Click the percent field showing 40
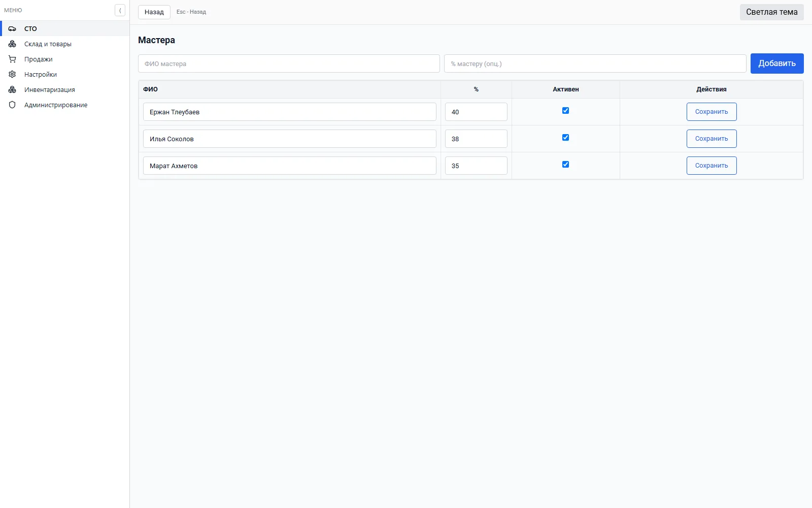Viewport: 812px width, 508px height. click(476, 112)
